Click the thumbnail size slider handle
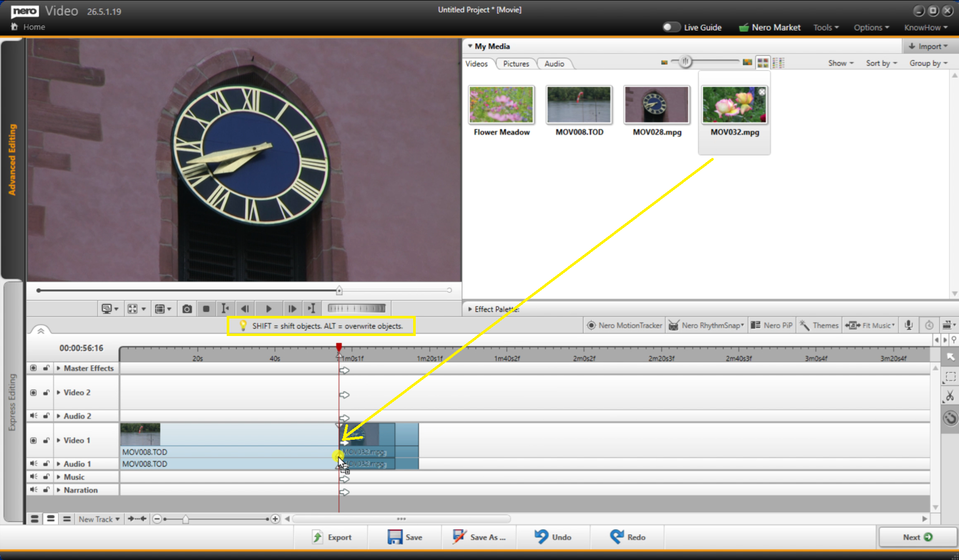 click(x=685, y=62)
